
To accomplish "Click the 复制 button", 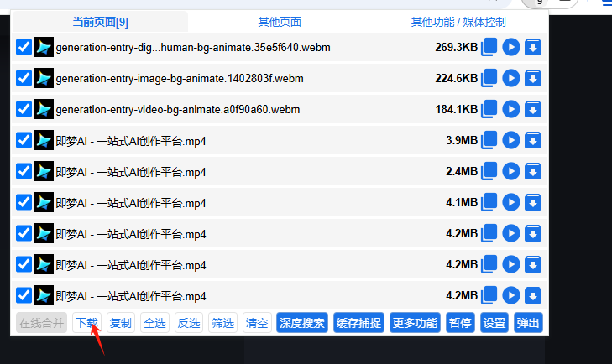I will 121,323.
